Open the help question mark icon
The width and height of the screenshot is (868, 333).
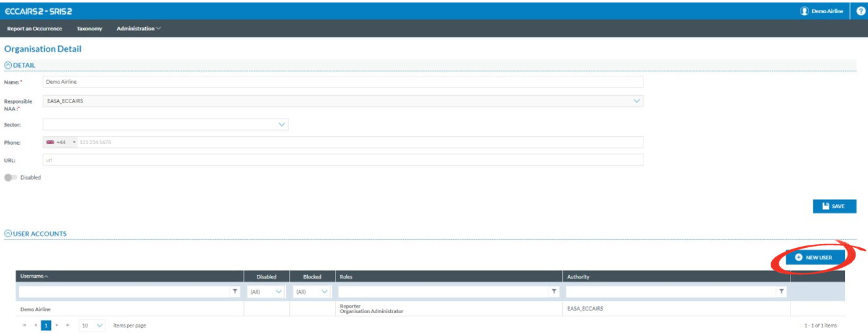tap(860, 11)
